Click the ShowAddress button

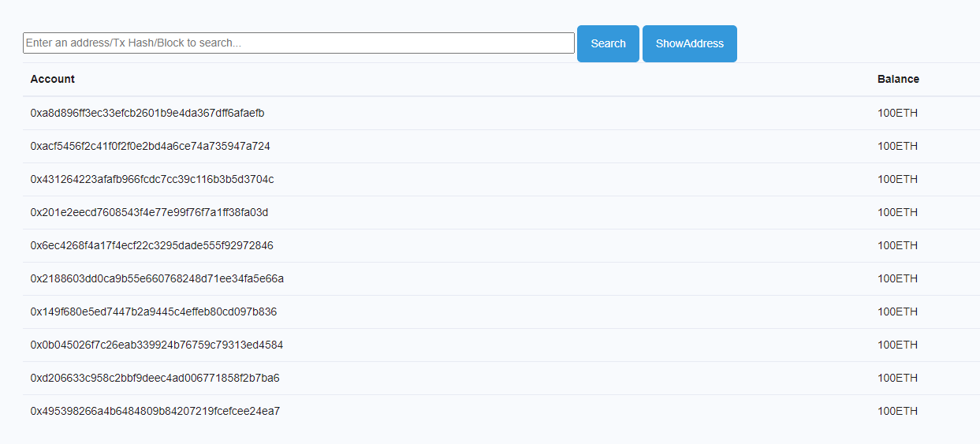click(690, 43)
